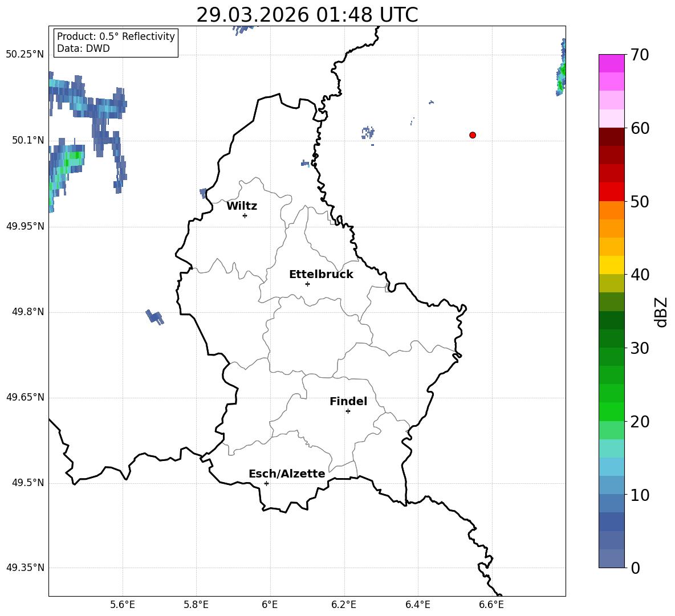Click the 29.03.2026 01:48 UTC title
The width and height of the screenshot is (675, 616).
point(307,15)
